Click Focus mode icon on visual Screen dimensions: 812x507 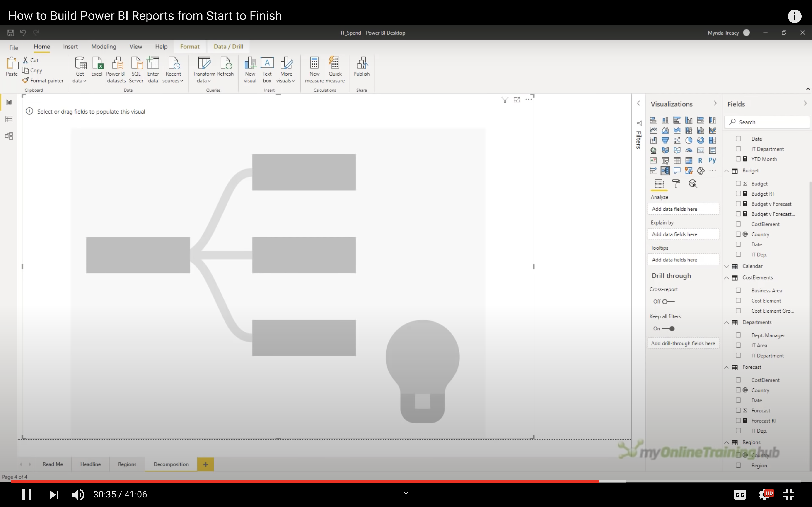pos(517,100)
